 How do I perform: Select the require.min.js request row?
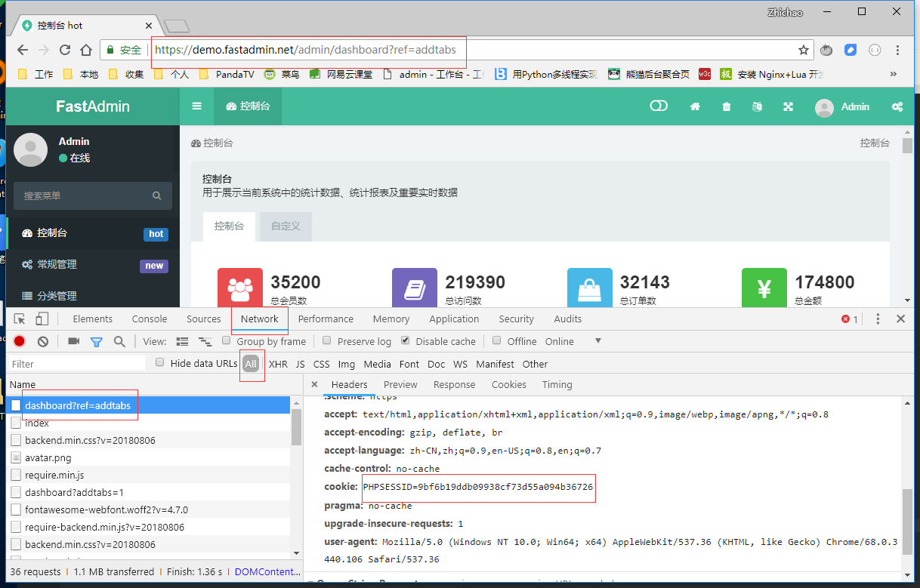pos(148,475)
